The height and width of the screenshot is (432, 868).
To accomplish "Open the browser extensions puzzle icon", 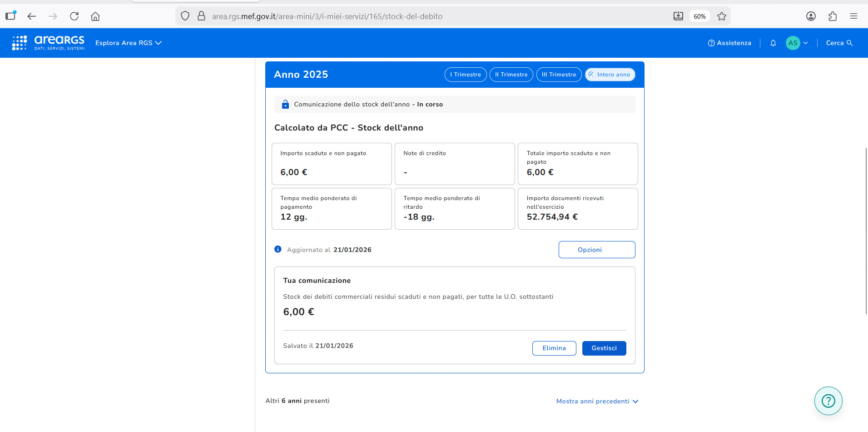I will click(x=832, y=16).
